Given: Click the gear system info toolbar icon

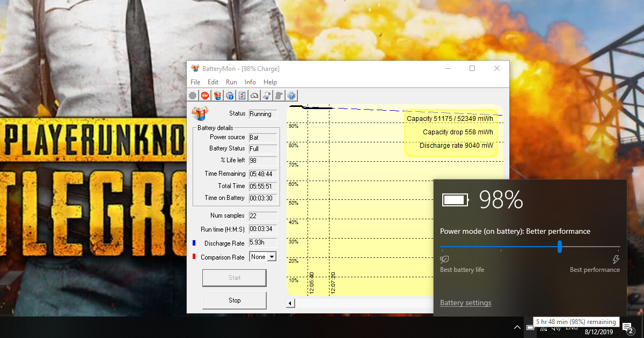Looking at the screenshot, I should click(x=230, y=96).
